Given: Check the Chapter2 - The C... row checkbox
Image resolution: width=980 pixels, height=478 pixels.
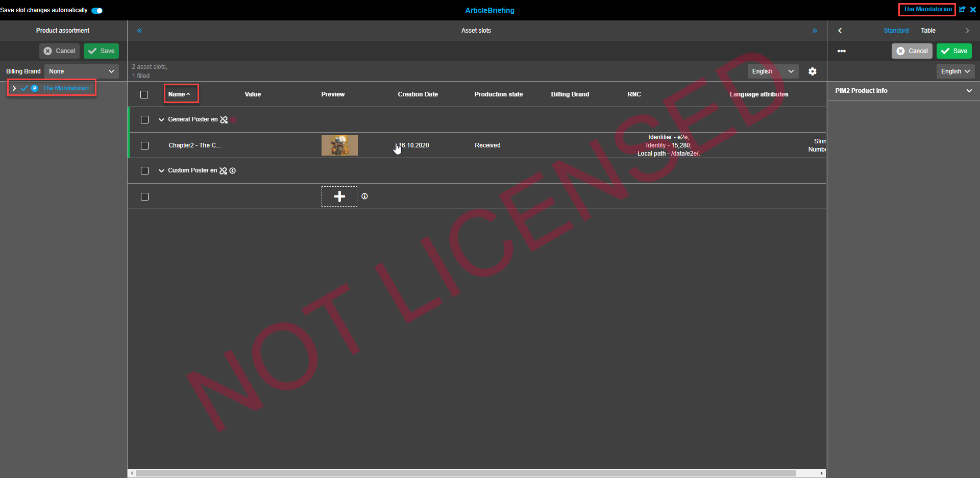Looking at the screenshot, I should [x=145, y=145].
